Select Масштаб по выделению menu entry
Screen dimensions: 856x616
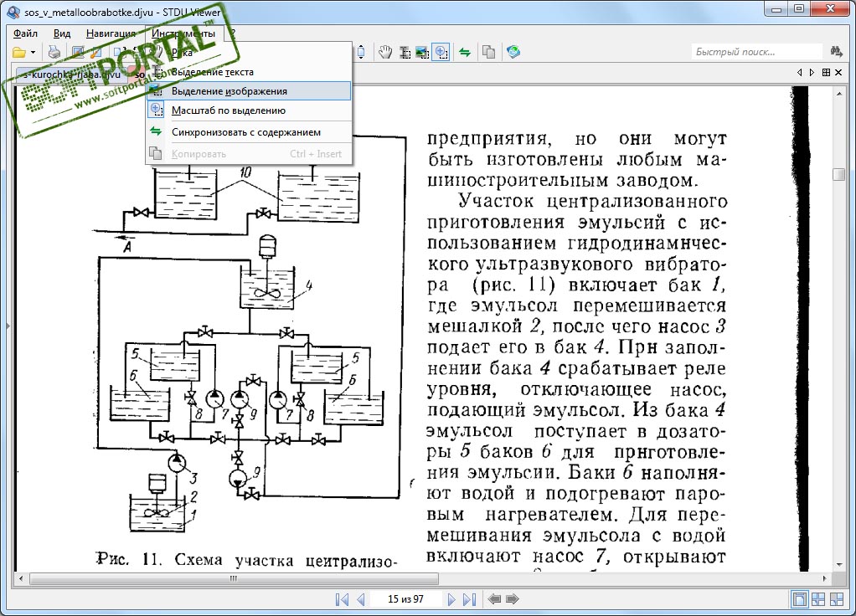(249, 110)
